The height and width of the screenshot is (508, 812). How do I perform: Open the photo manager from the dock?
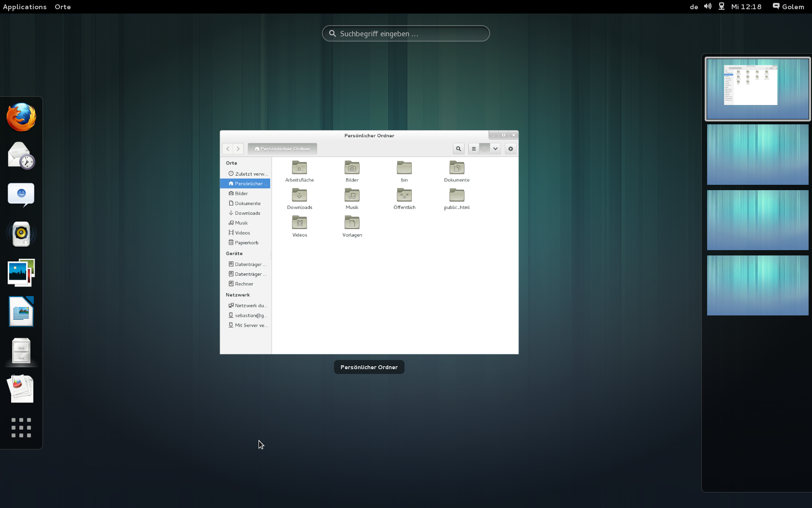pos(21,272)
